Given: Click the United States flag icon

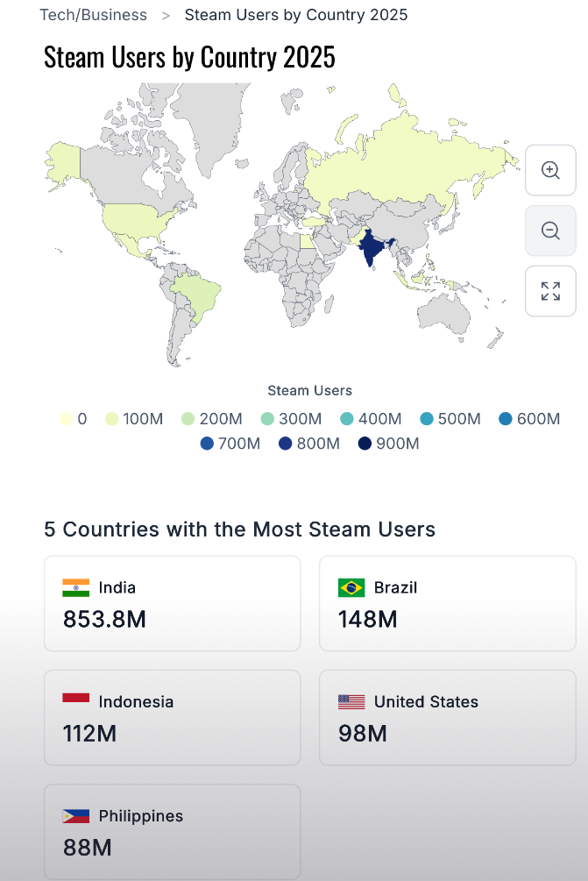Looking at the screenshot, I should coord(351,702).
